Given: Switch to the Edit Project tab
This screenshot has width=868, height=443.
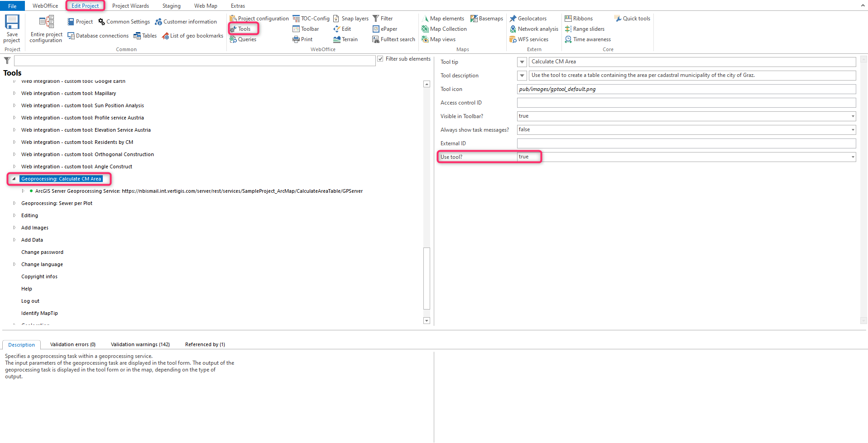Looking at the screenshot, I should point(85,5).
